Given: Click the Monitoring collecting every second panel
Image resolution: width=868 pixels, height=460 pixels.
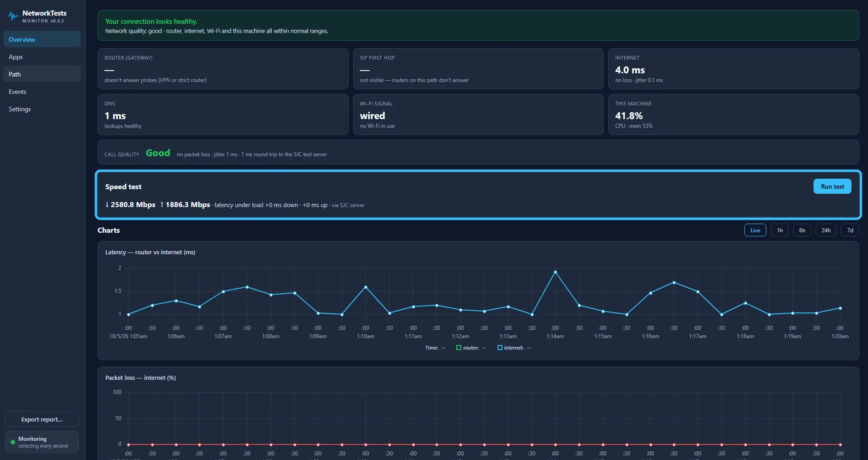Looking at the screenshot, I should click(42, 442).
